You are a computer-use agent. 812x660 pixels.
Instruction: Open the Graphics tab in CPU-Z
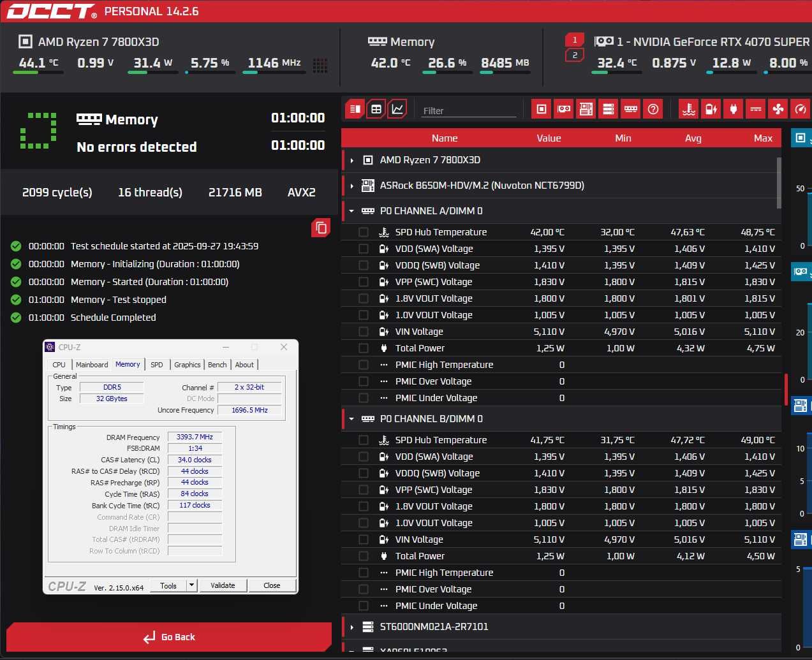(x=187, y=365)
